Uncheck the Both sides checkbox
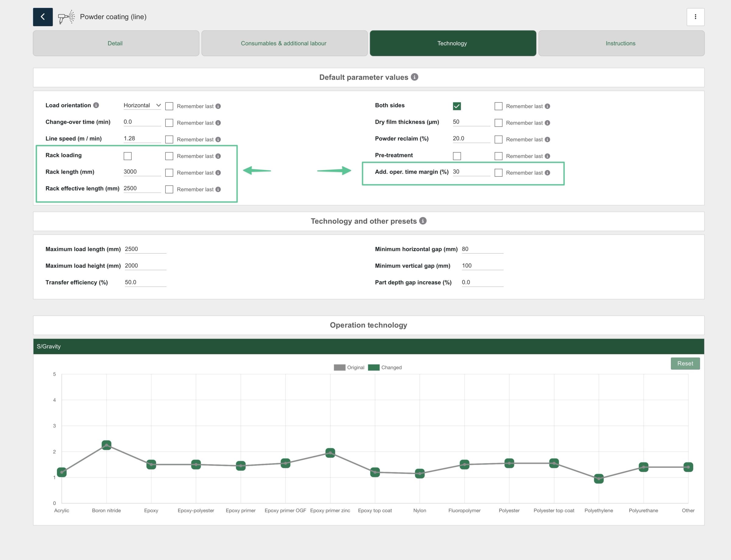This screenshot has width=731, height=560. [457, 106]
